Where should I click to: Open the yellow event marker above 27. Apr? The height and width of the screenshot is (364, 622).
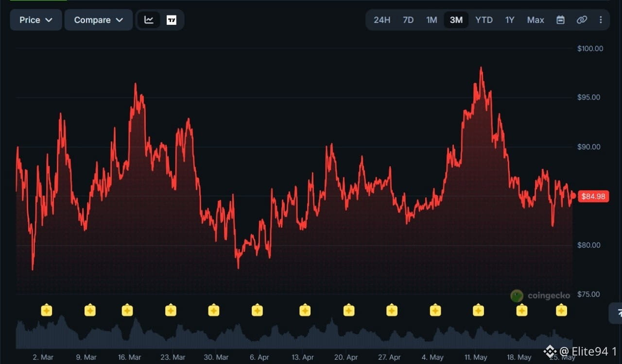click(x=392, y=310)
